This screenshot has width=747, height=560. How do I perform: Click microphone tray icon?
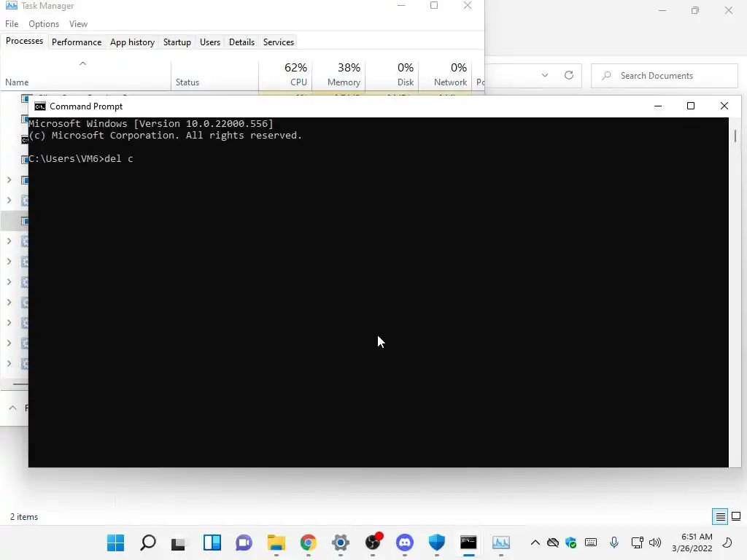coord(614,542)
